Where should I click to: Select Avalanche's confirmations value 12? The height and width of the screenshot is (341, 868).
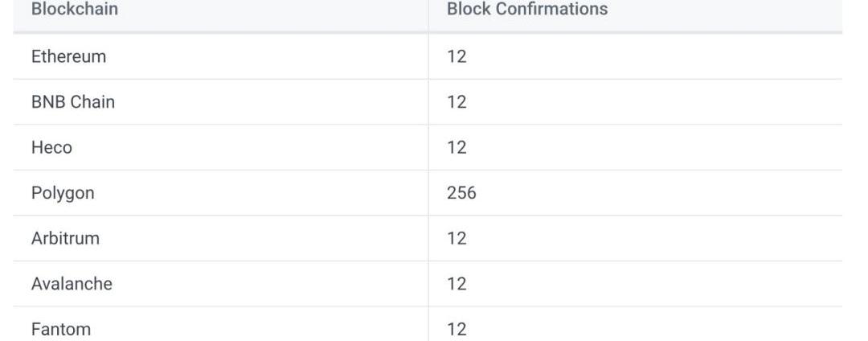pos(457,284)
